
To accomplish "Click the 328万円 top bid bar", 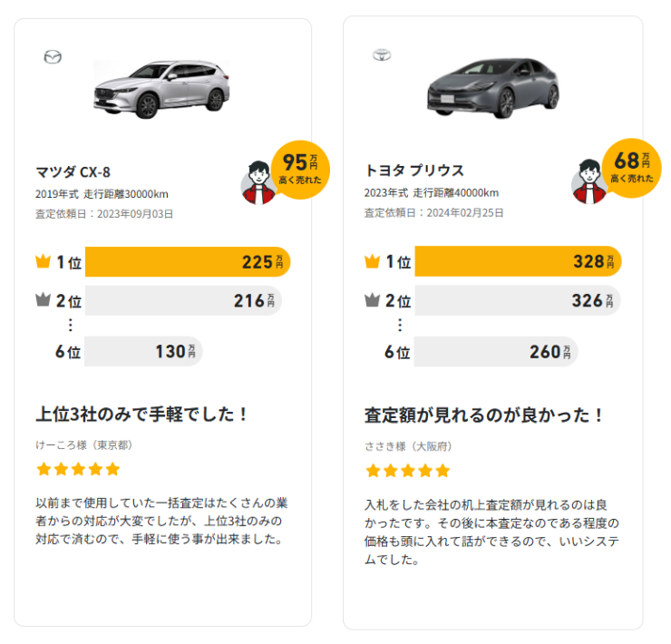I will pyautogui.click(x=518, y=262).
